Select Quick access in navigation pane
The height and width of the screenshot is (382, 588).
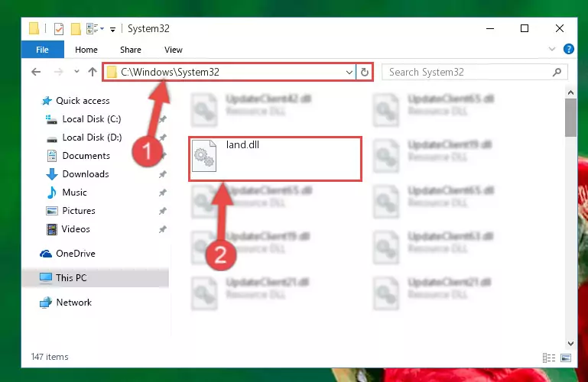coord(83,101)
